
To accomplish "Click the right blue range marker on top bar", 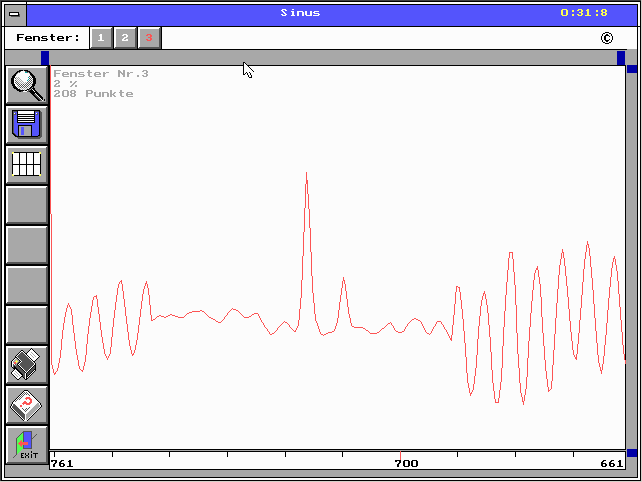I will (x=621, y=58).
